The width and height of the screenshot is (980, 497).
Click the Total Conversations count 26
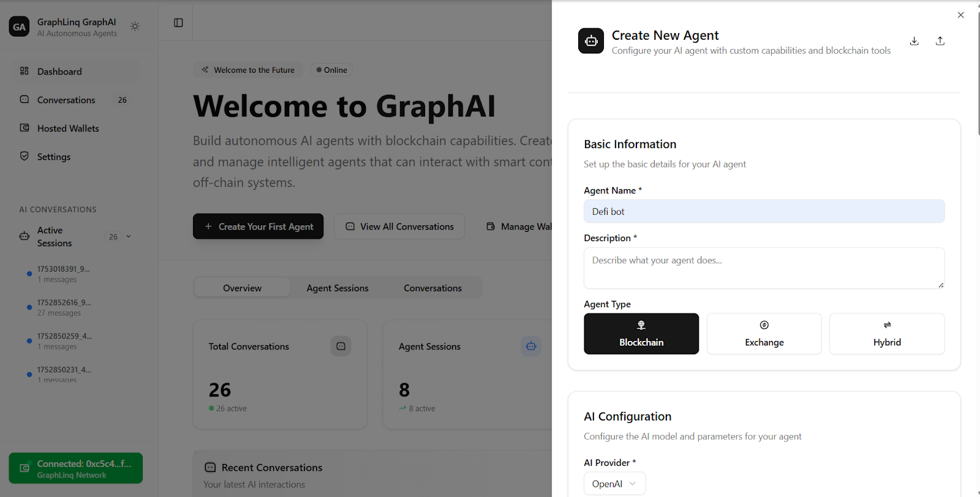(x=220, y=390)
